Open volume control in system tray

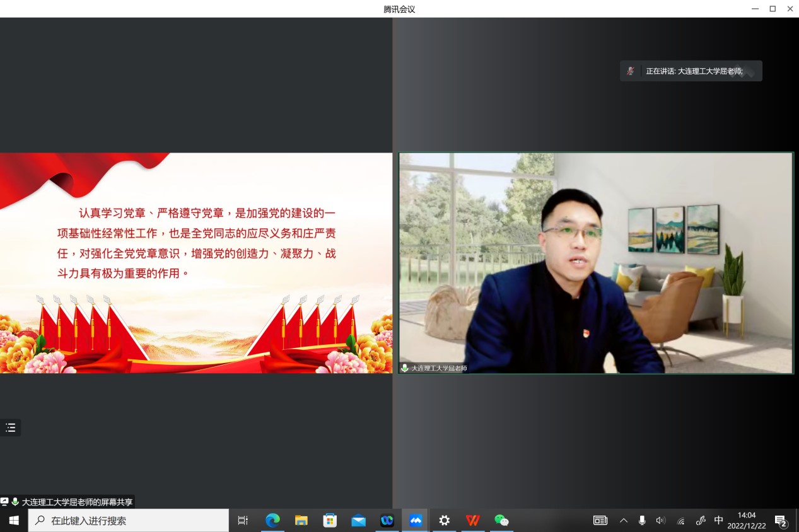pos(661,521)
